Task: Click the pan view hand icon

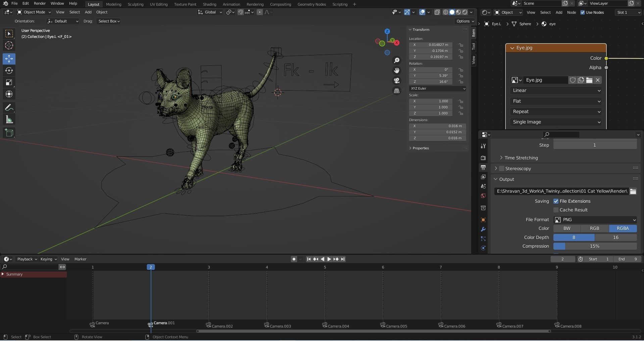Action: point(397,70)
